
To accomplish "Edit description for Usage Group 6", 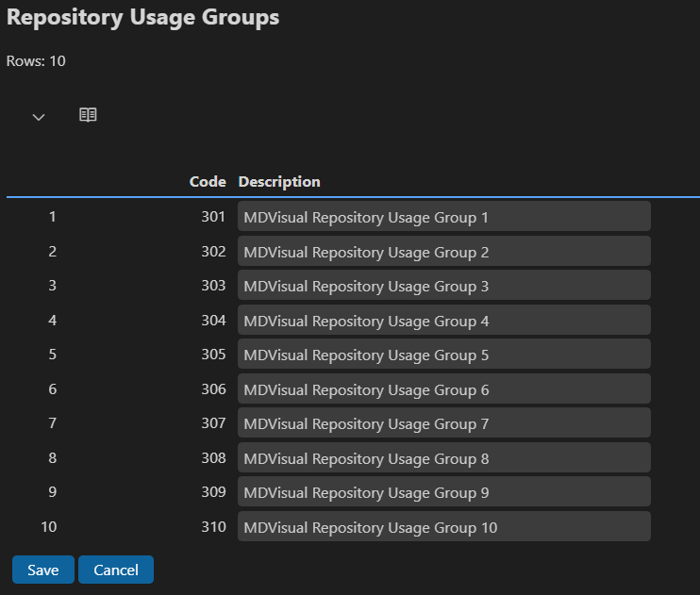I will click(444, 388).
